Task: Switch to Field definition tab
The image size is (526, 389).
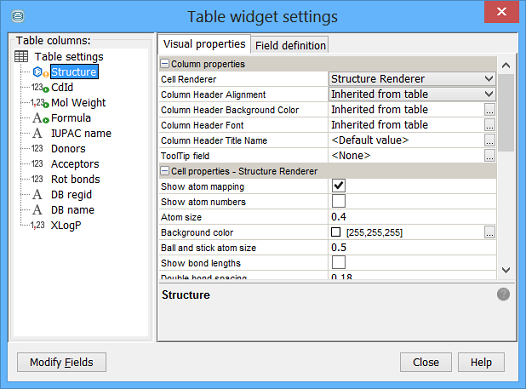Action: (290, 45)
